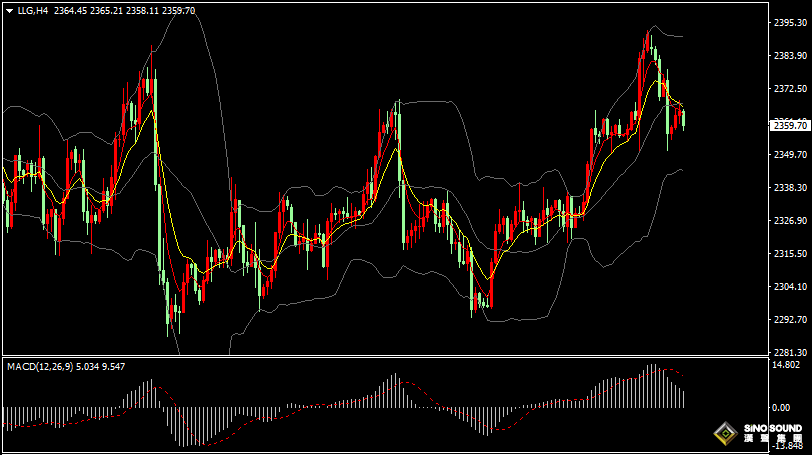Click the 2372.50 price axis label
The width and height of the screenshot is (812, 455).
pos(789,89)
